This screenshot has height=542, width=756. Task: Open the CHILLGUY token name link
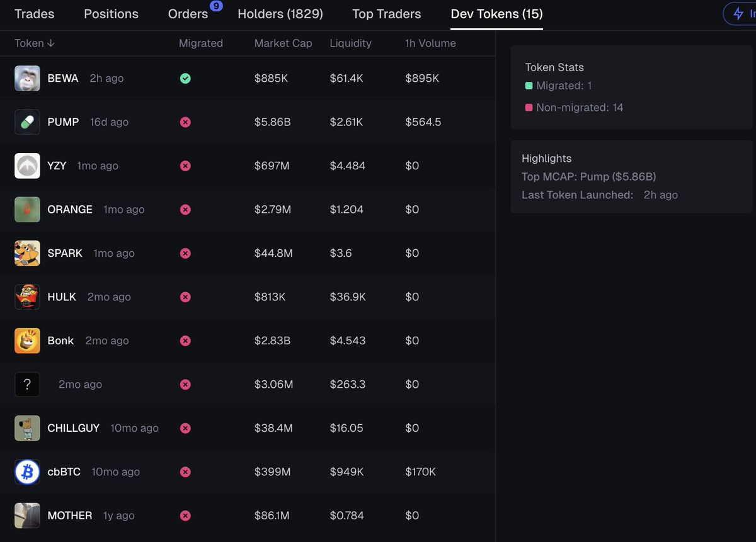pyautogui.click(x=74, y=428)
